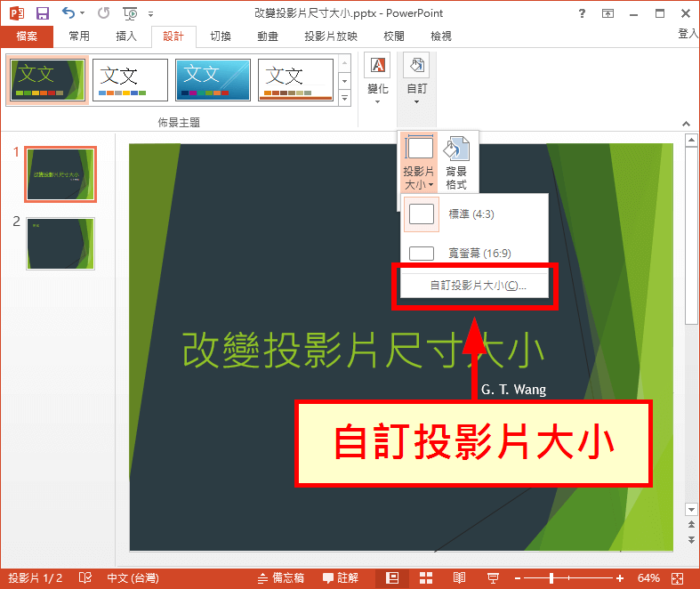This screenshot has width=700, height=589.
Task: Move the theme gallery down one row
Action: point(344,81)
